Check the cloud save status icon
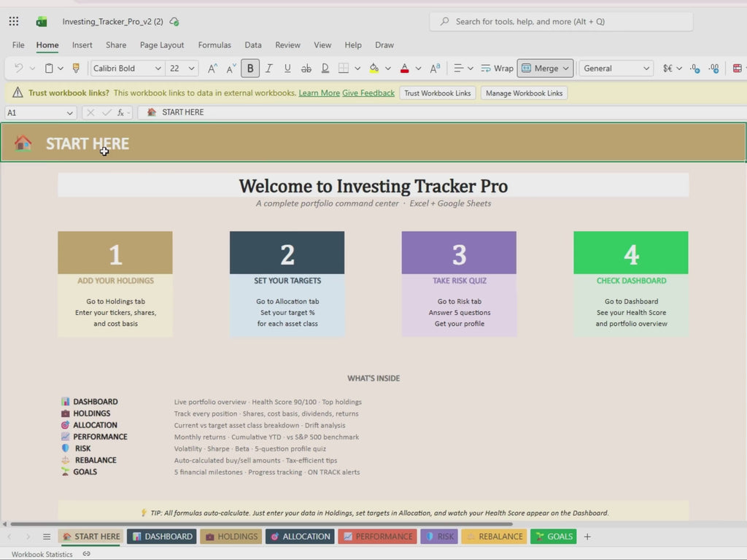Image resolution: width=747 pixels, height=560 pixels. pyautogui.click(x=174, y=21)
